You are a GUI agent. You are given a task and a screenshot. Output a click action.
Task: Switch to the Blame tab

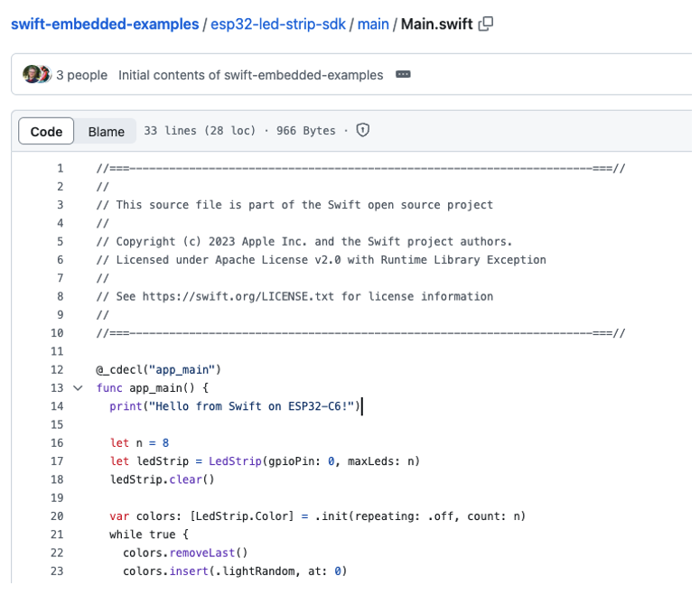click(107, 132)
